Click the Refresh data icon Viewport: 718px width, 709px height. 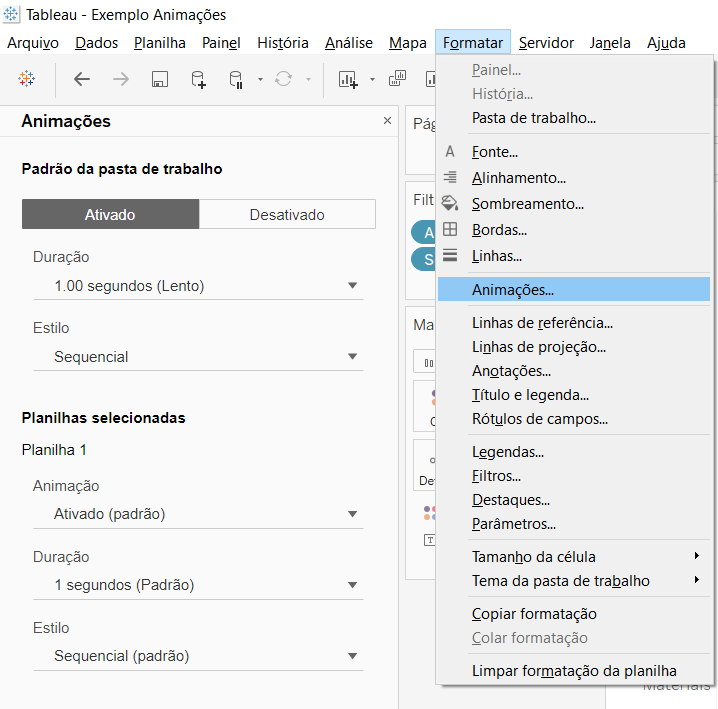tap(283, 79)
